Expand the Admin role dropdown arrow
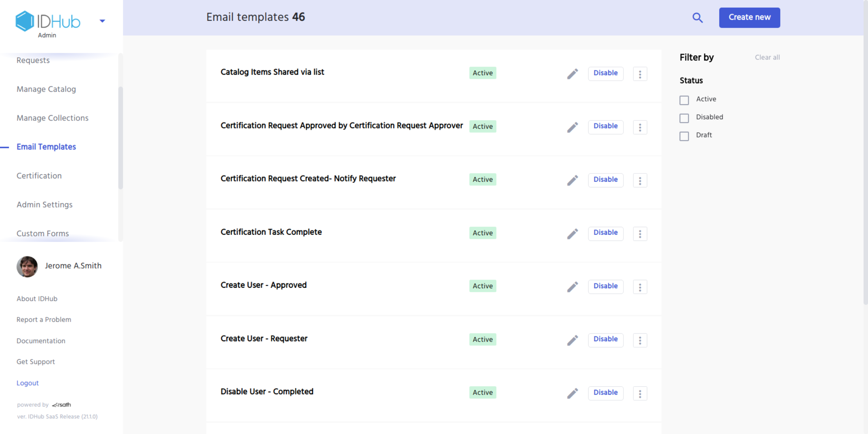 pos(102,21)
